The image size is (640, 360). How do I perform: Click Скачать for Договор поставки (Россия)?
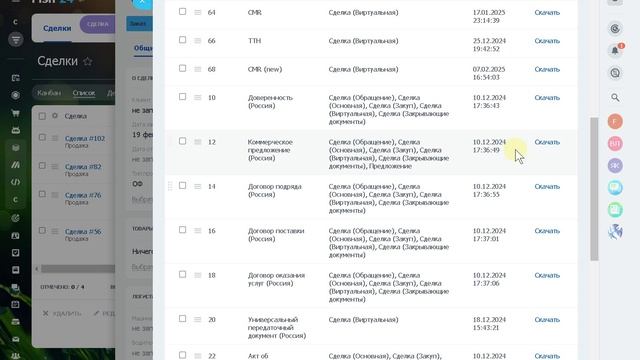coord(547,231)
